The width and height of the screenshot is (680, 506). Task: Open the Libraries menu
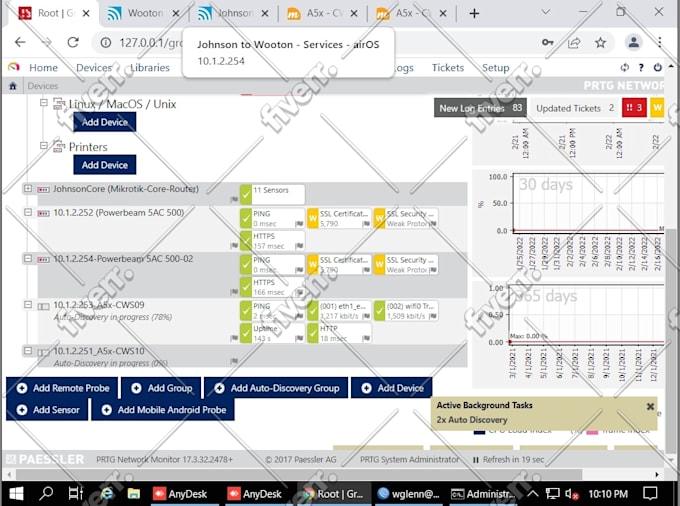click(x=150, y=68)
